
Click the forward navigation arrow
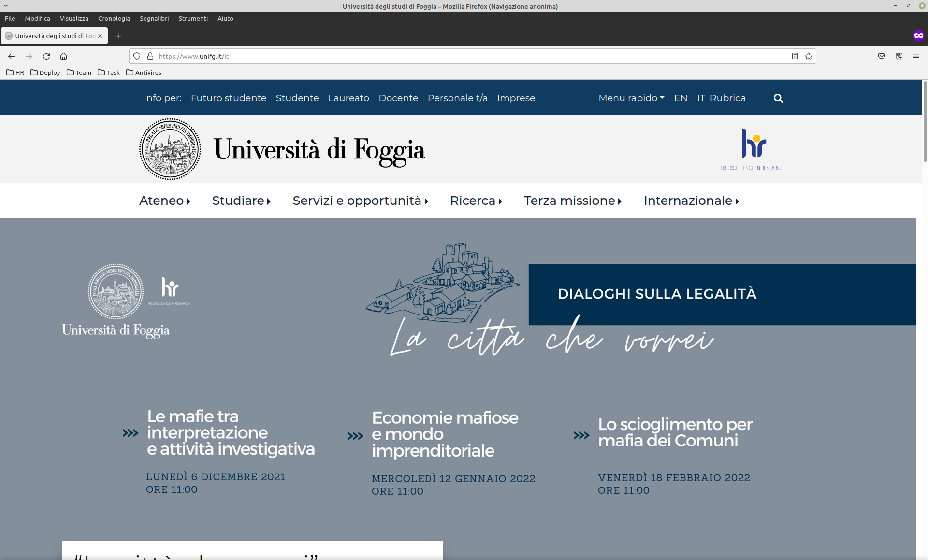(x=29, y=57)
